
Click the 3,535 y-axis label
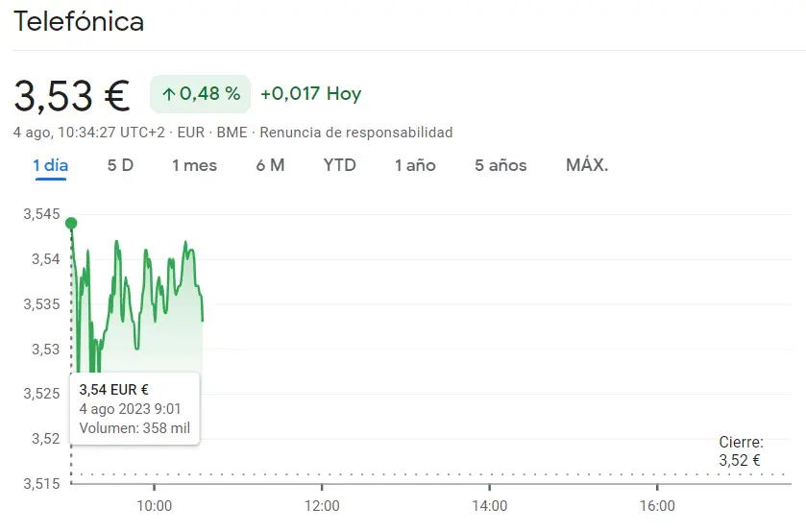click(41, 303)
